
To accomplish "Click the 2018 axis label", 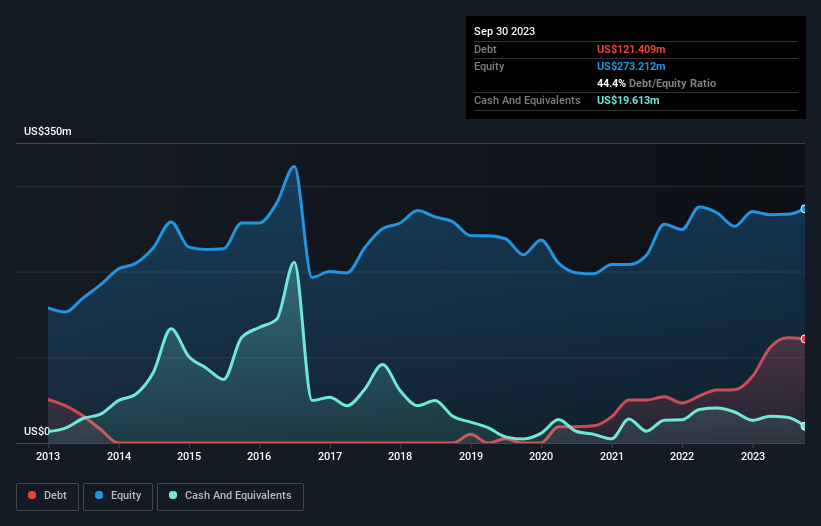I will tap(400, 456).
